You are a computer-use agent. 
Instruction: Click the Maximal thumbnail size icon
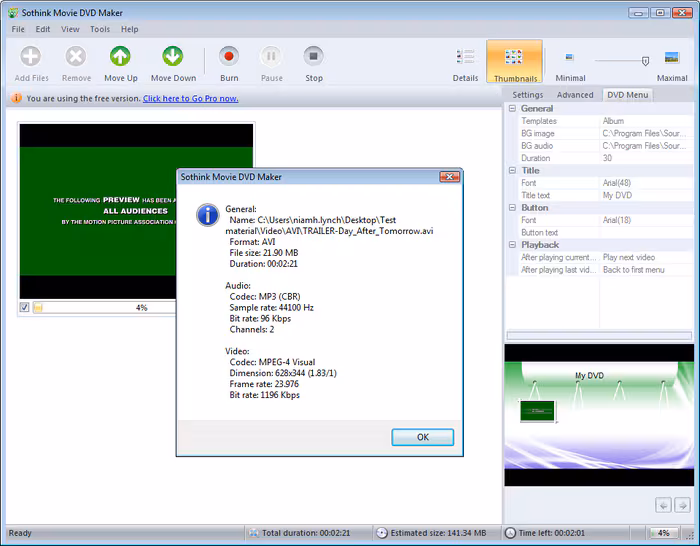[671, 57]
